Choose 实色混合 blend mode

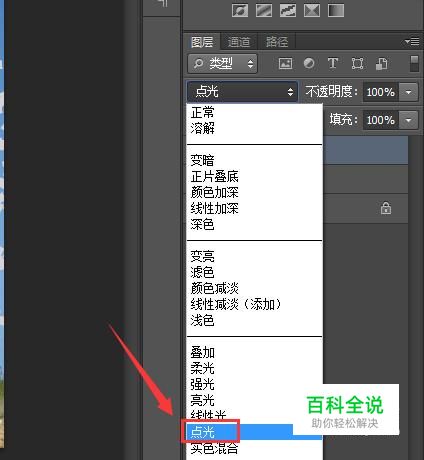point(254,448)
